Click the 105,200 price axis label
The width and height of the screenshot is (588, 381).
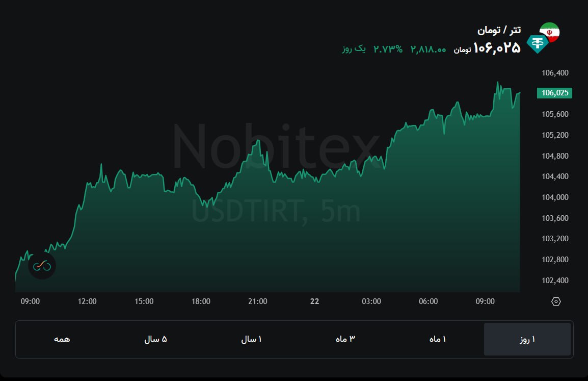[555, 135]
